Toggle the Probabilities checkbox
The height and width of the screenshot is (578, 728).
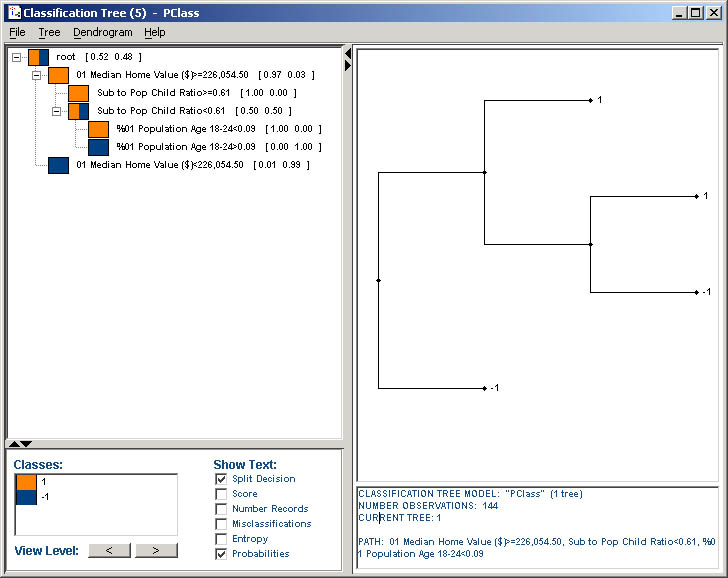point(221,554)
